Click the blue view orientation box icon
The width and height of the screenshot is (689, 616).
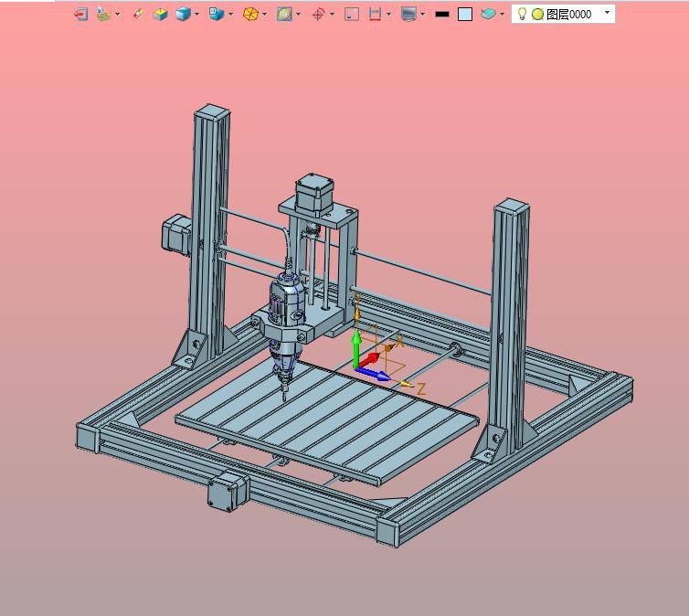click(217, 15)
